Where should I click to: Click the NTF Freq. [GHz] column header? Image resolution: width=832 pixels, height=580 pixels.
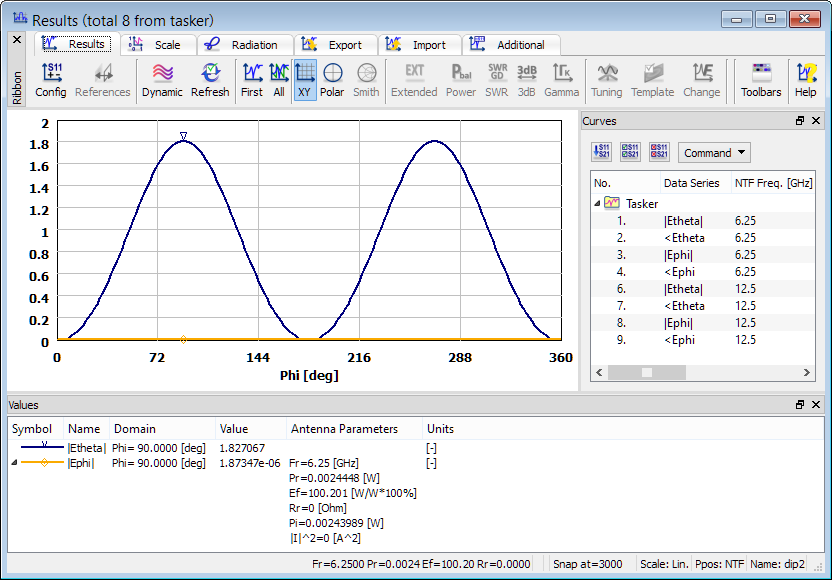[773, 183]
